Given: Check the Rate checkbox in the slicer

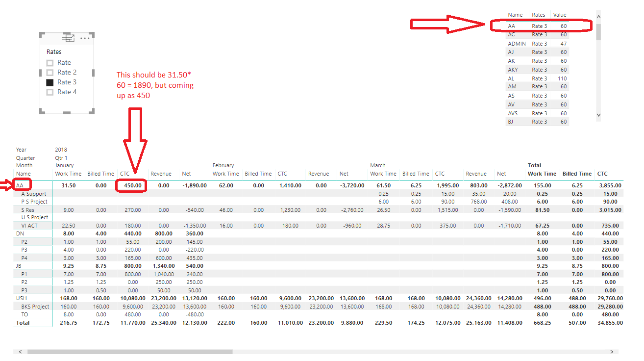Looking at the screenshot, I should pos(50,63).
